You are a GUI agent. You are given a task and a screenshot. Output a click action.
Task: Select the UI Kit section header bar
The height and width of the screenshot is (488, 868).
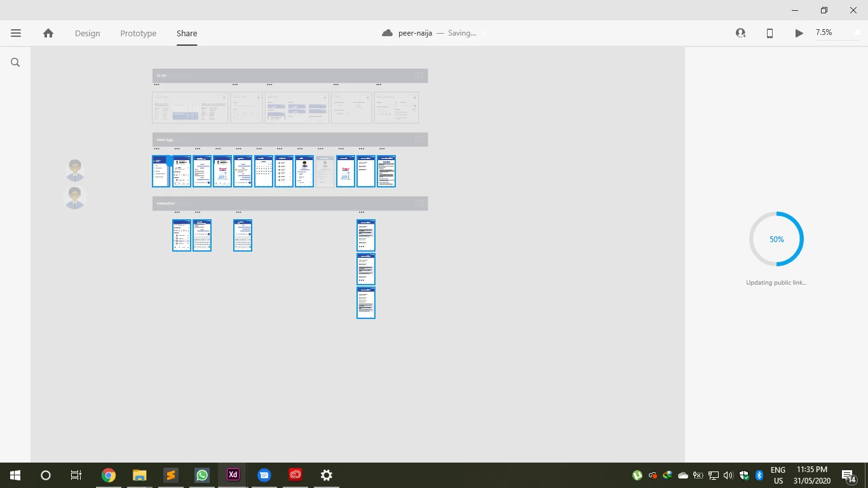(290, 76)
